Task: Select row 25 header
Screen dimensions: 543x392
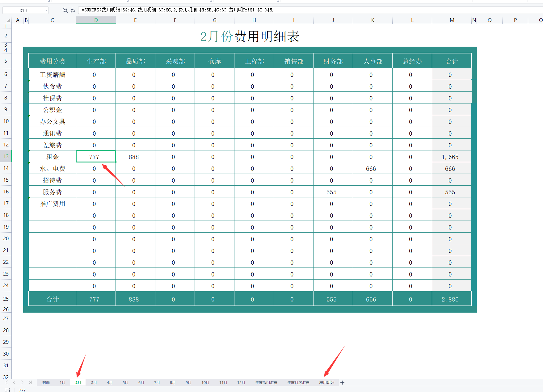Action: coord(6,299)
